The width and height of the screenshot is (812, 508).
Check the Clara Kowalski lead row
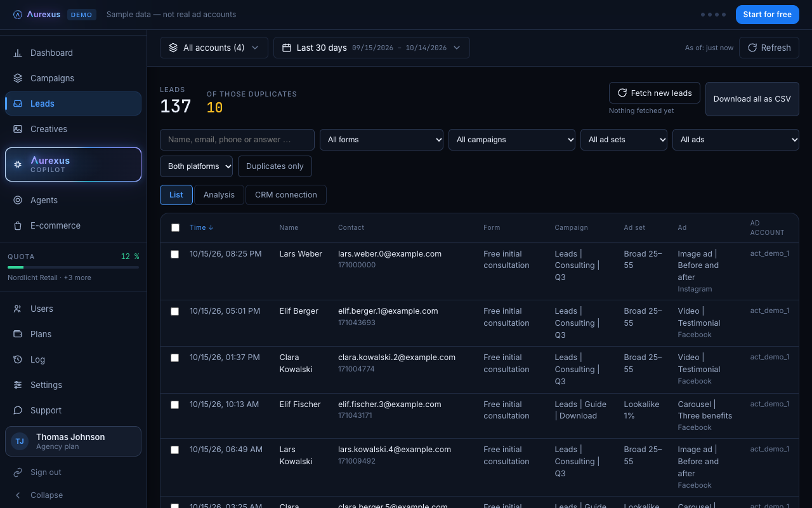click(x=175, y=358)
